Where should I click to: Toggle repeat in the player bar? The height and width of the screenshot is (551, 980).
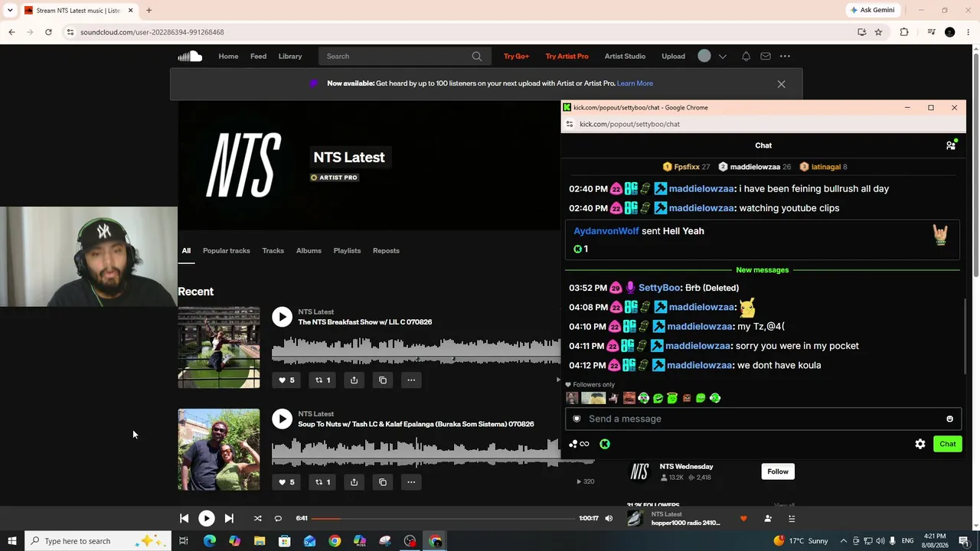[278, 518]
